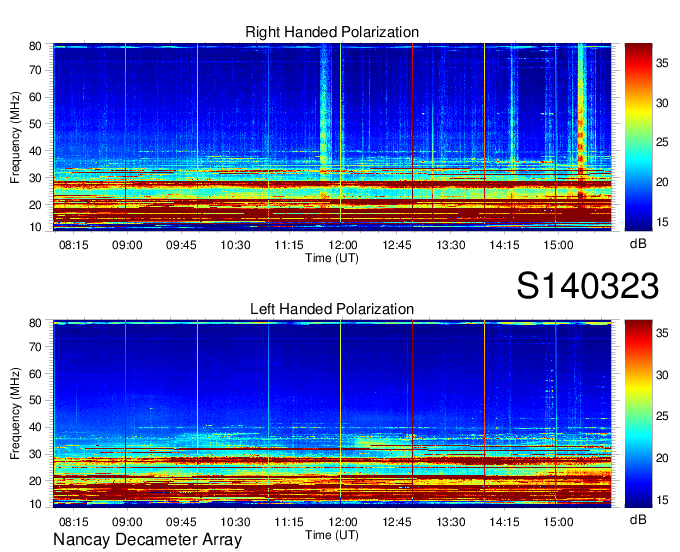Click 15:00 tick on Left Handed time axis

pos(558,522)
